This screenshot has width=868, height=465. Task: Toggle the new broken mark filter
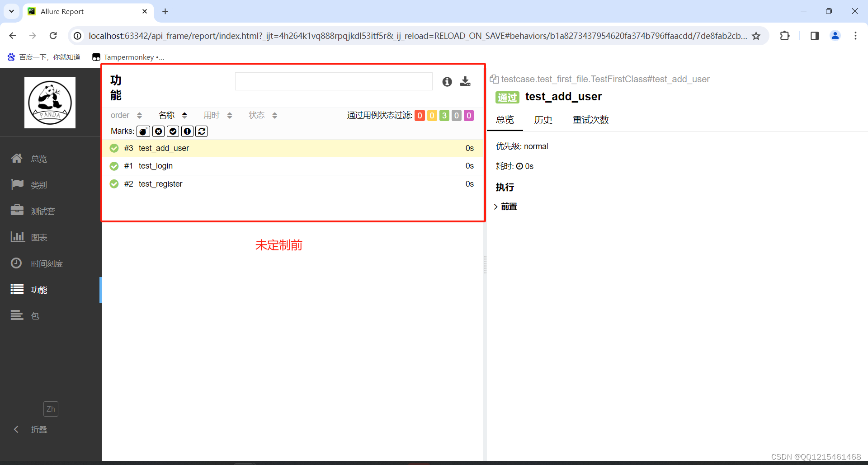pyautogui.click(x=188, y=132)
